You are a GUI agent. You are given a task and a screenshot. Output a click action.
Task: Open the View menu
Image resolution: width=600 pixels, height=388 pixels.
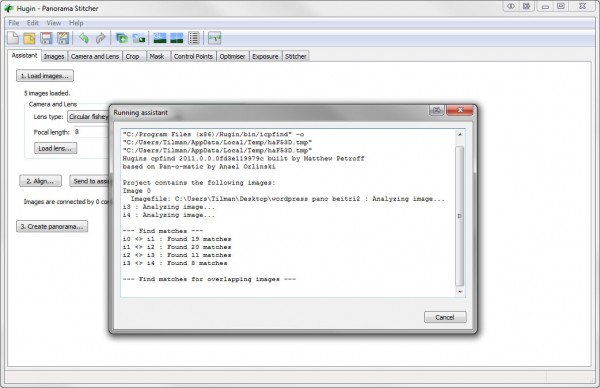coord(54,23)
